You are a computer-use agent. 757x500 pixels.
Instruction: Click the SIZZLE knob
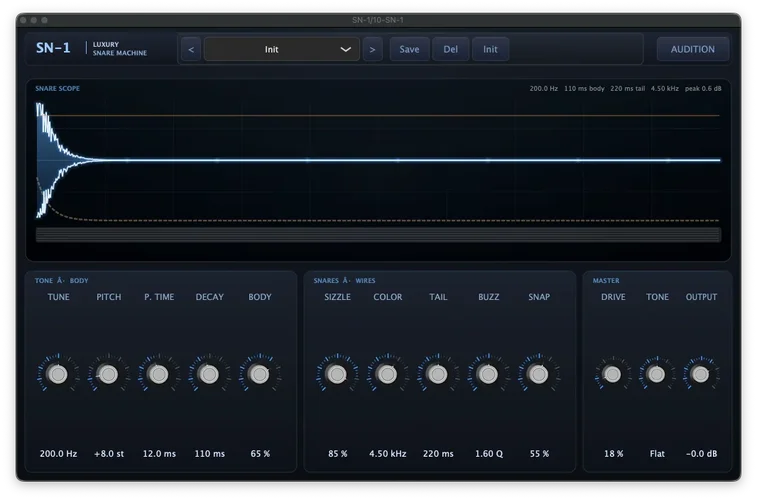point(337,374)
